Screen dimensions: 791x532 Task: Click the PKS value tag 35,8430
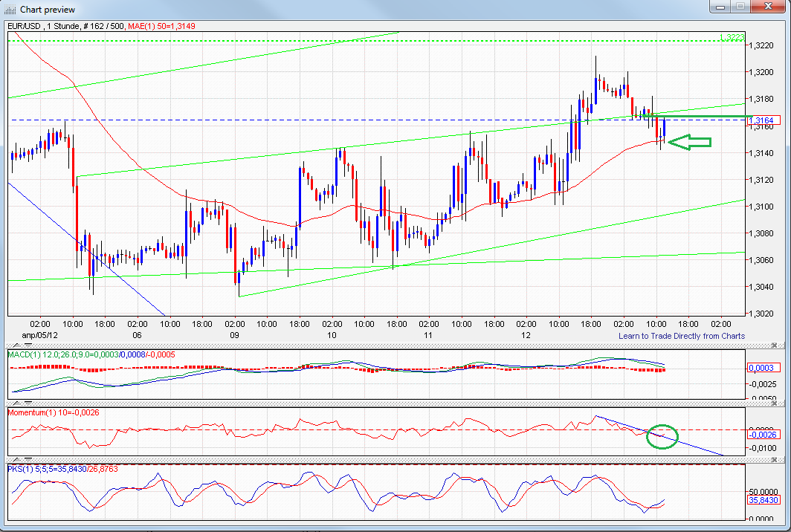[763, 500]
